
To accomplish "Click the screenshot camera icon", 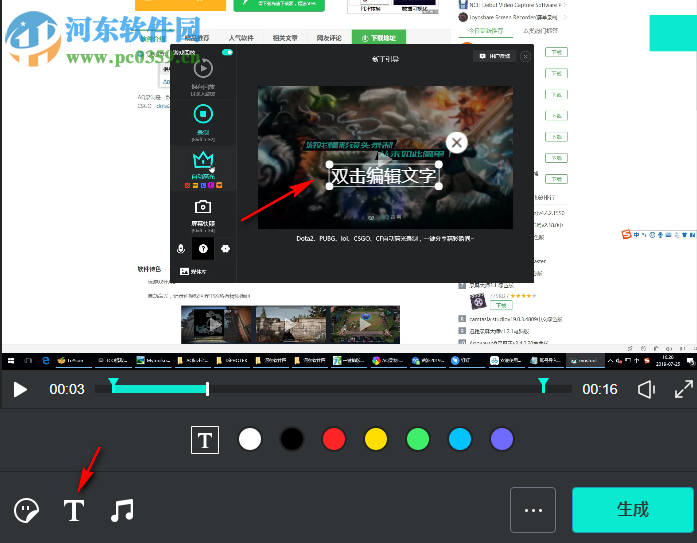I will point(203,207).
